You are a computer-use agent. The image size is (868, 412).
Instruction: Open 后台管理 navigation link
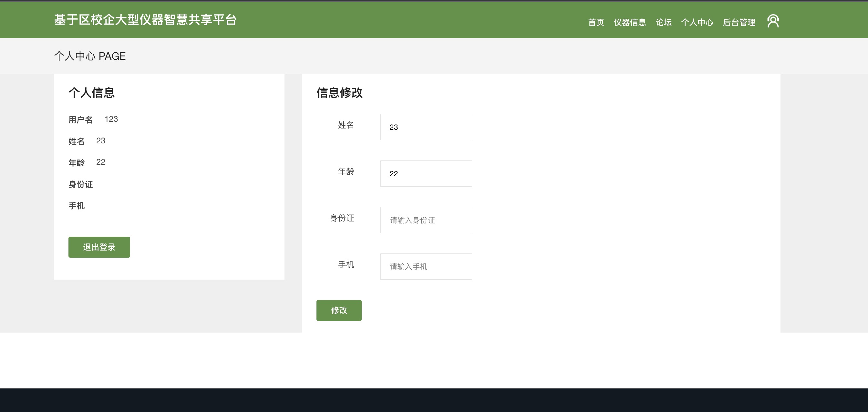pyautogui.click(x=739, y=22)
